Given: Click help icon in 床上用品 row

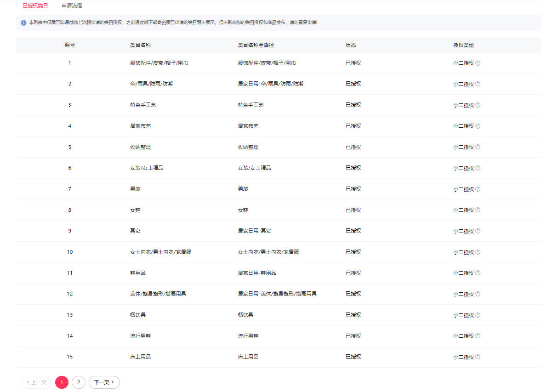Looking at the screenshot, I should click(x=478, y=357).
